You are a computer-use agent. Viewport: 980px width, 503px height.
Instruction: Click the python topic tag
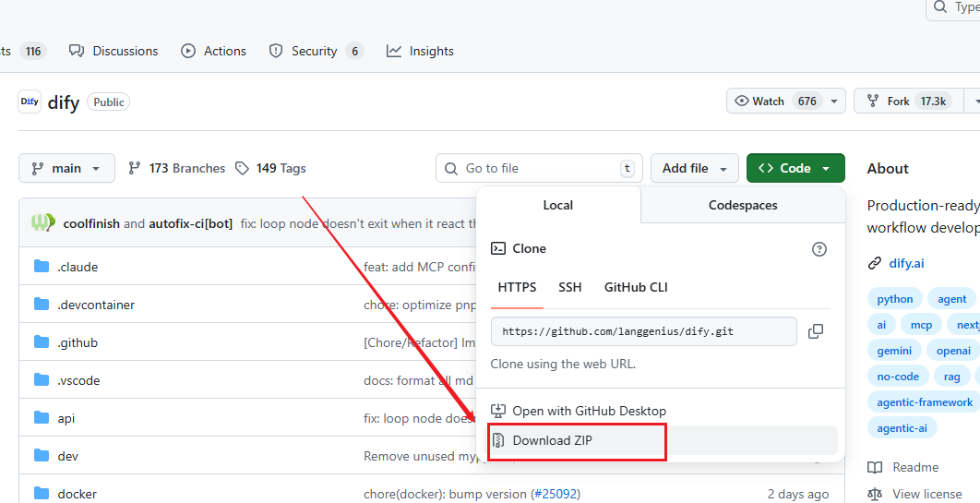click(895, 299)
